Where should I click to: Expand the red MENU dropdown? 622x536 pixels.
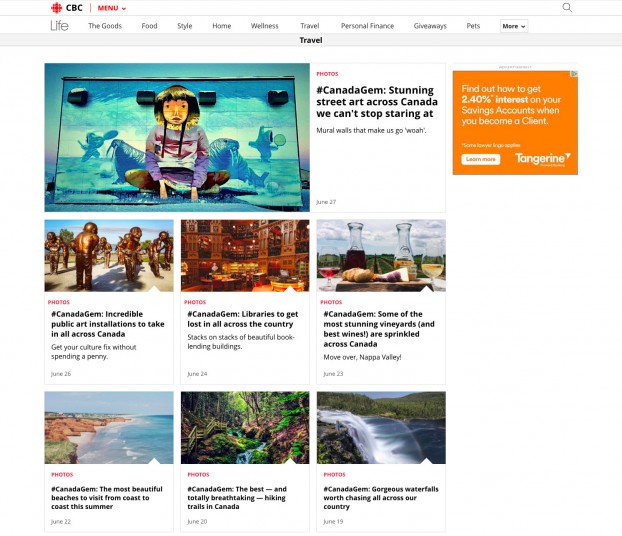tap(112, 8)
